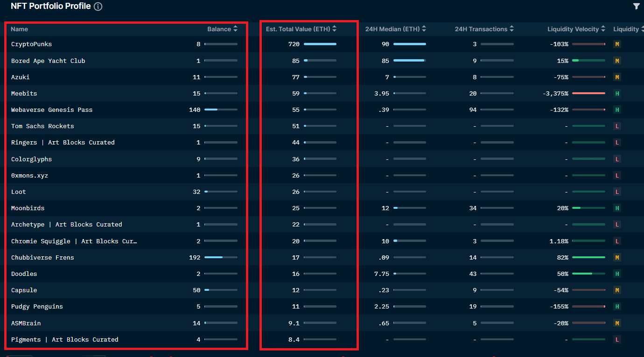
Task: Click the NFT Portfolio Profile heading
Action: [51, 6]
